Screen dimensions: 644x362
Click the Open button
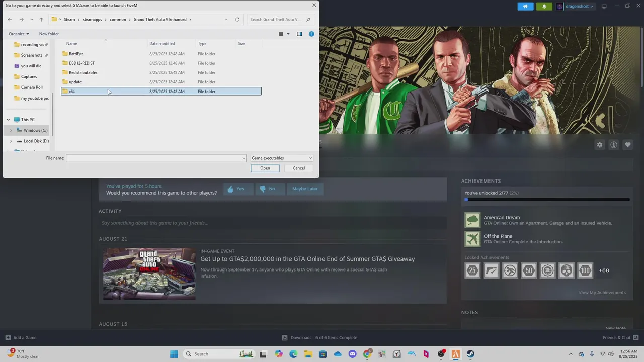[265, 168]
